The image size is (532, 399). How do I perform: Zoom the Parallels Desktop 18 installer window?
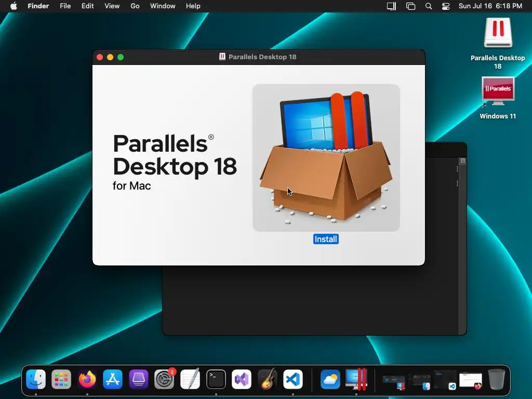point(121,57)
